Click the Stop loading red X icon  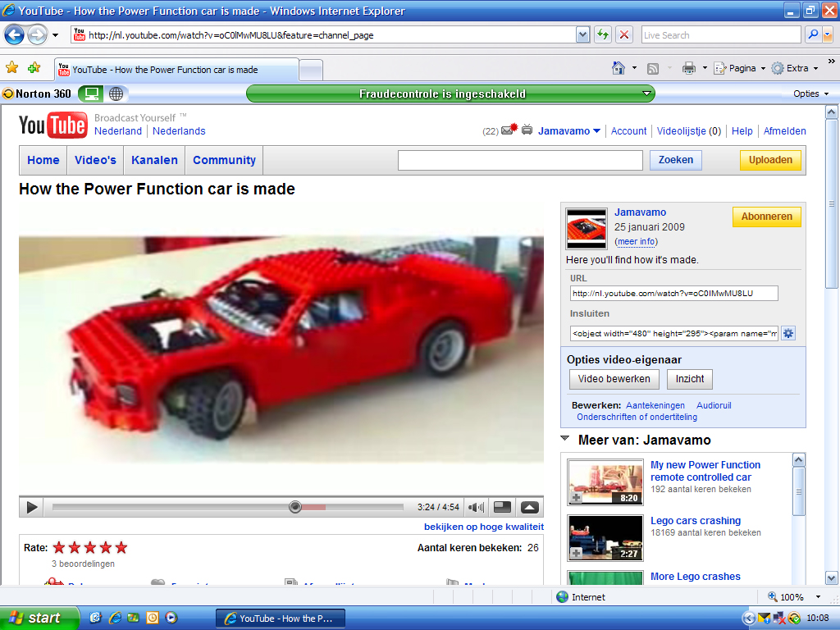[x=624, y=35]
